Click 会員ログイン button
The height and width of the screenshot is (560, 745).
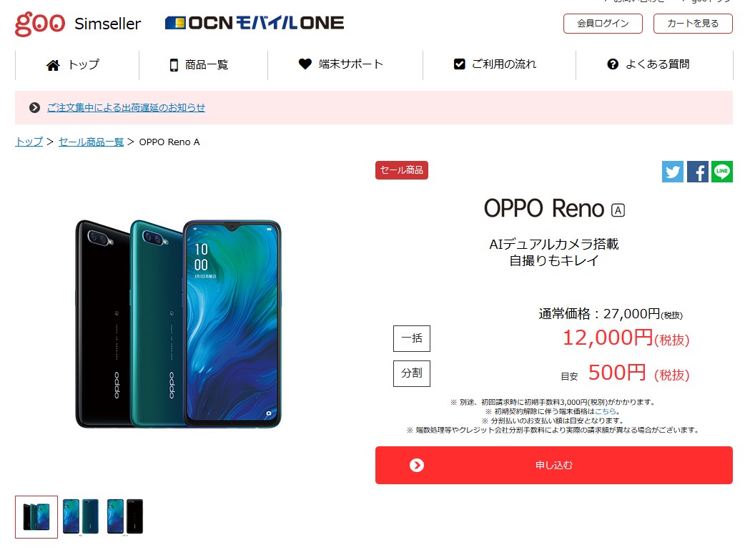coord(603,24)
